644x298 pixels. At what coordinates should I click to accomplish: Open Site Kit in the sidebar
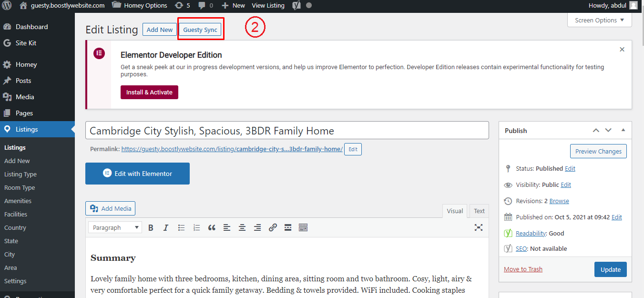26,43
